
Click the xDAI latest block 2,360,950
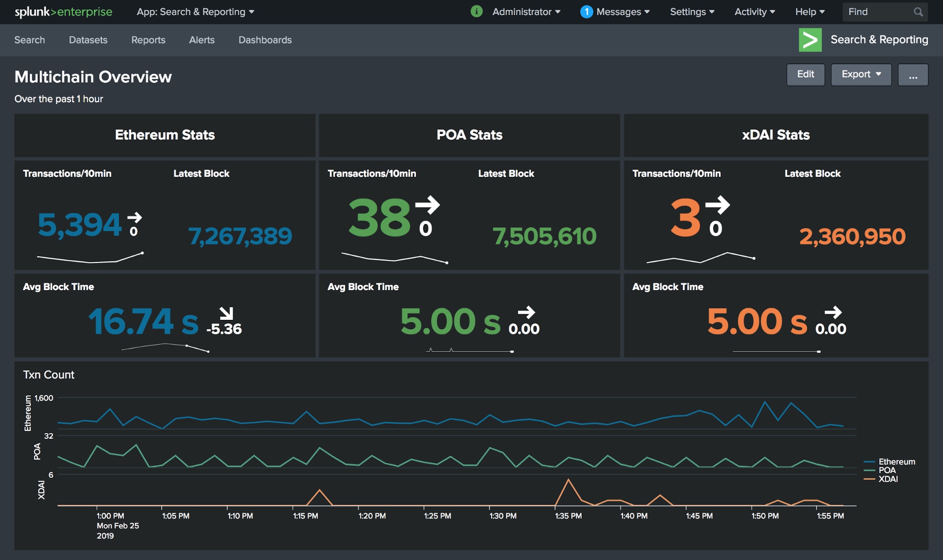coord(852,236)
